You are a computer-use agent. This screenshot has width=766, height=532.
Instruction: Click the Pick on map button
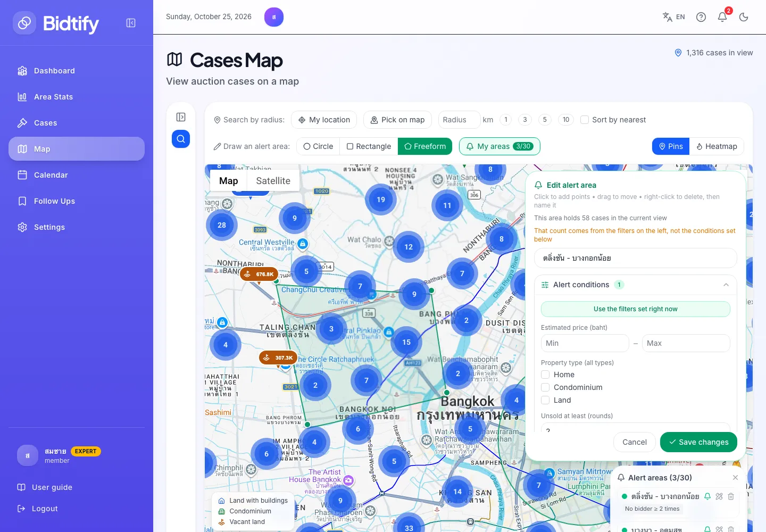coord(397,120)
